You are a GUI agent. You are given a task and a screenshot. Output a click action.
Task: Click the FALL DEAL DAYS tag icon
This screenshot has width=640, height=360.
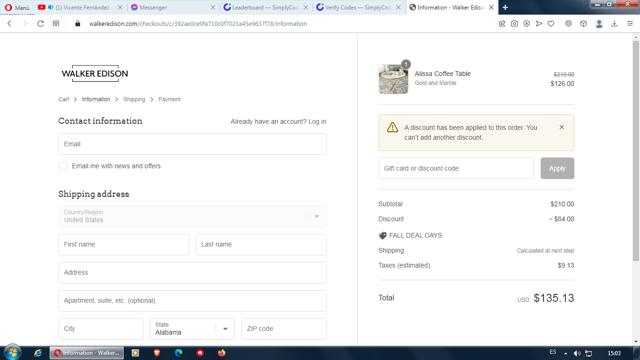point(382,236)
